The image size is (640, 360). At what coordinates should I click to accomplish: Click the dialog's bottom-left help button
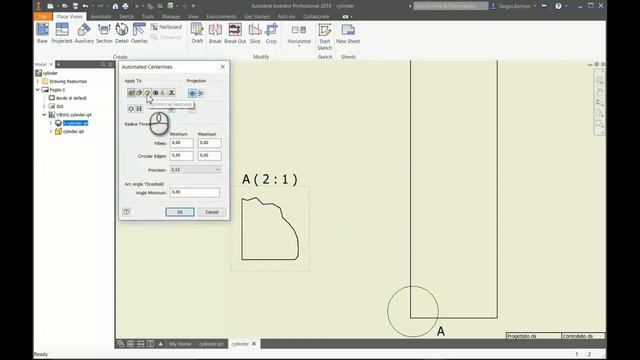pyautogui.click(x=126, y=211)
